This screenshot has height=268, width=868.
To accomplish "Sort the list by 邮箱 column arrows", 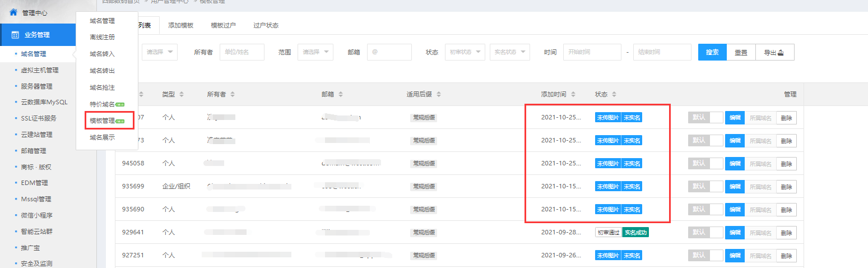I will [x=341, y=94].
